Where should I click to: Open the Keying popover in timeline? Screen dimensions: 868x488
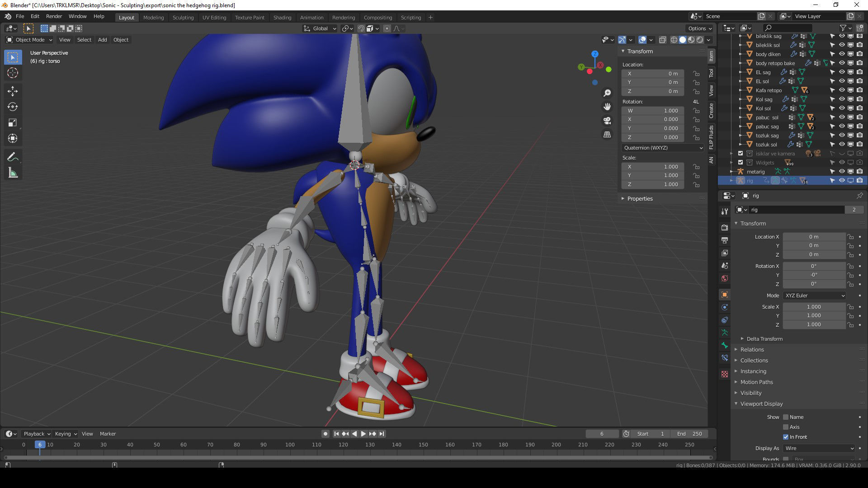(x=66, y=434)
